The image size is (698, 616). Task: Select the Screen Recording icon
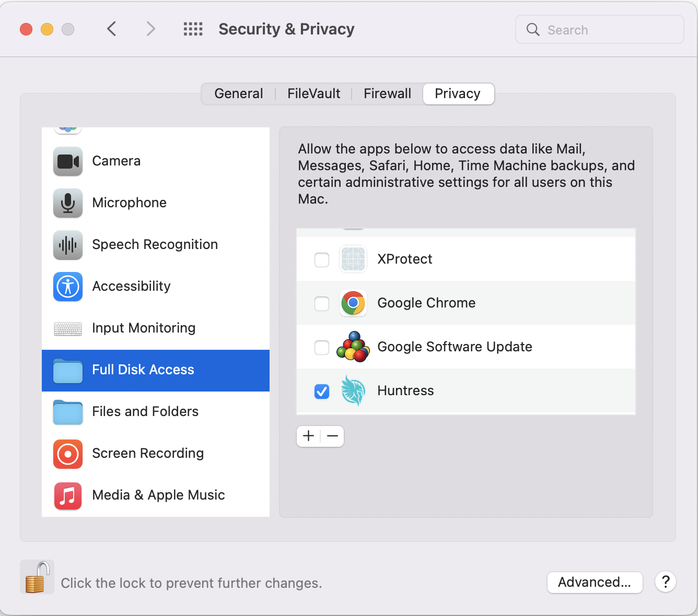coord(67,454)
